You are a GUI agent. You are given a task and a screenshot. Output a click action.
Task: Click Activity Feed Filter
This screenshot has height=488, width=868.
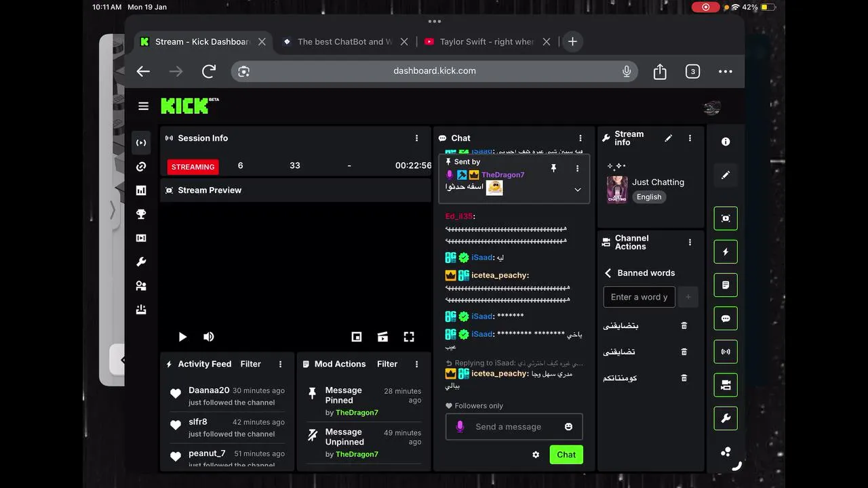[250, 364]
